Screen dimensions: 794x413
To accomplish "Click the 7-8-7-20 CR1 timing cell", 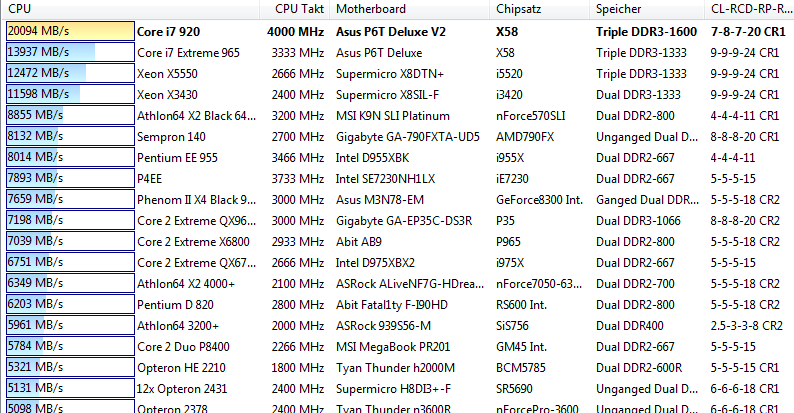I will click(x=748, y=32).
